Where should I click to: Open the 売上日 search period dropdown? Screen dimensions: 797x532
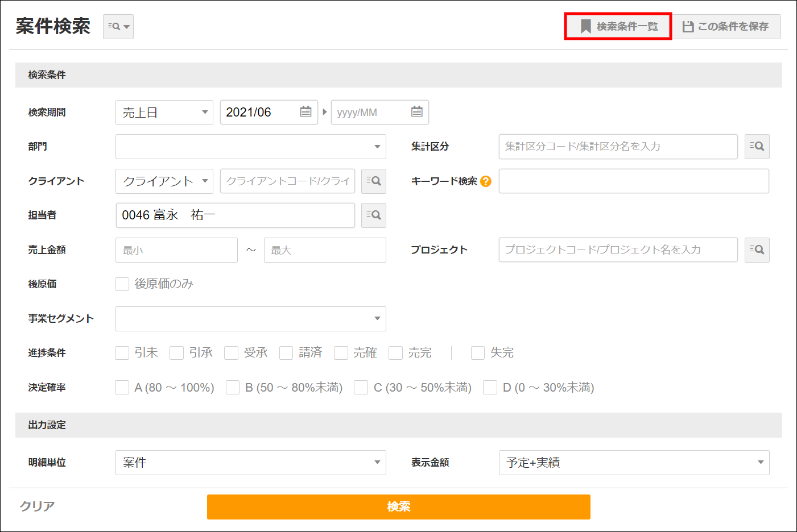click(164, 112)
